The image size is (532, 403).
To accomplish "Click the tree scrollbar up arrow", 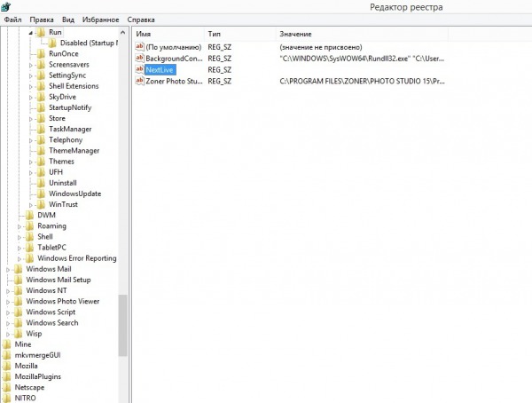I will pyautogui.click(x=123, y=33).
